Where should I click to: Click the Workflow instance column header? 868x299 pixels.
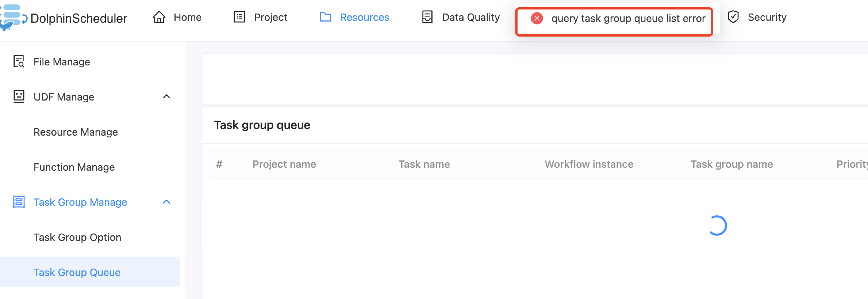coord(589,164)
